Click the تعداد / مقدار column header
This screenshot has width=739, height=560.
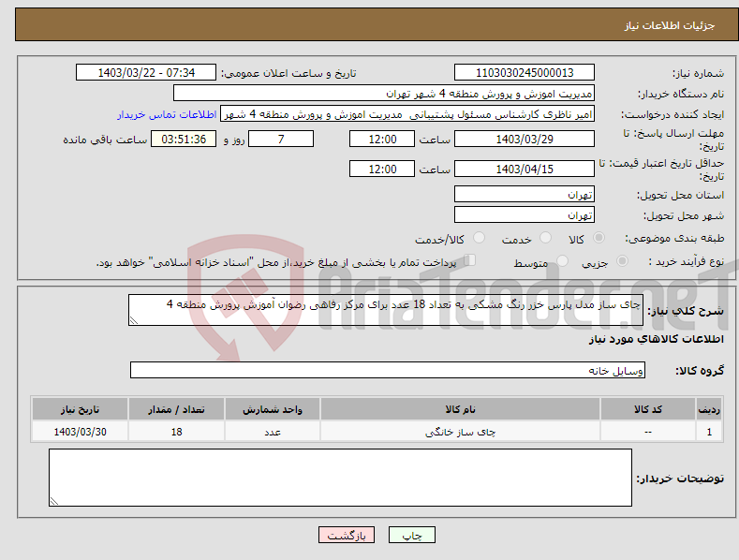pos(176,409)
